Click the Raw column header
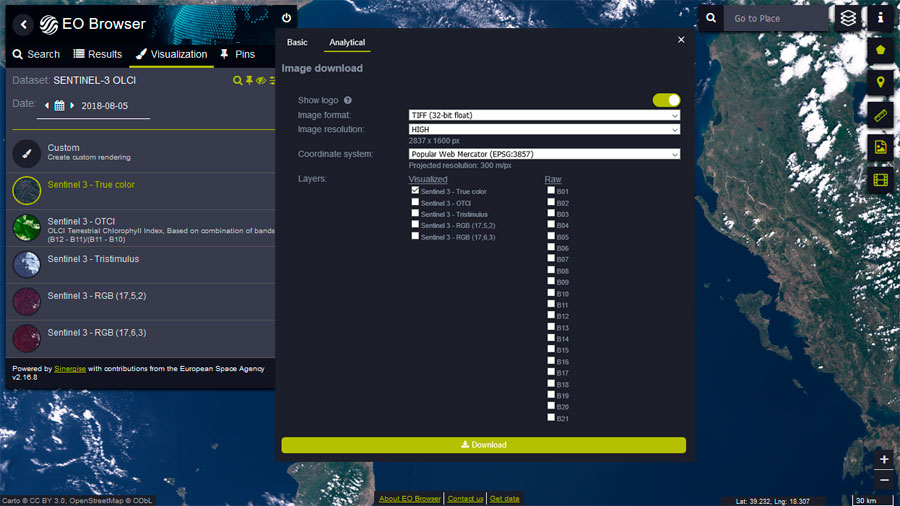Viewport: 900px width, 506px height. click(553, 179)
